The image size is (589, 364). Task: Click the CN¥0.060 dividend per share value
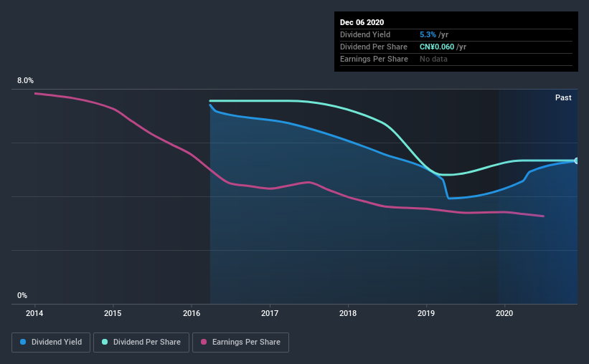[437, 47]
